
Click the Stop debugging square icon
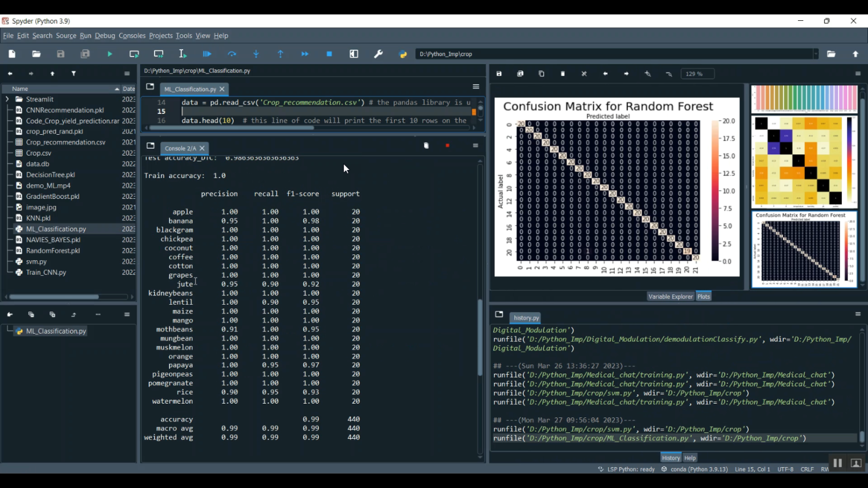tap(329, 54)
